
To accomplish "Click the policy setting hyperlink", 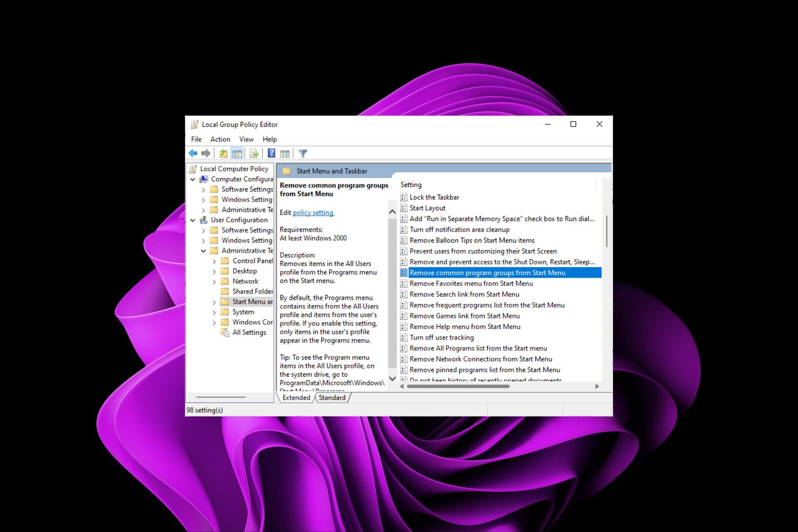I will (x=313, y=212).
